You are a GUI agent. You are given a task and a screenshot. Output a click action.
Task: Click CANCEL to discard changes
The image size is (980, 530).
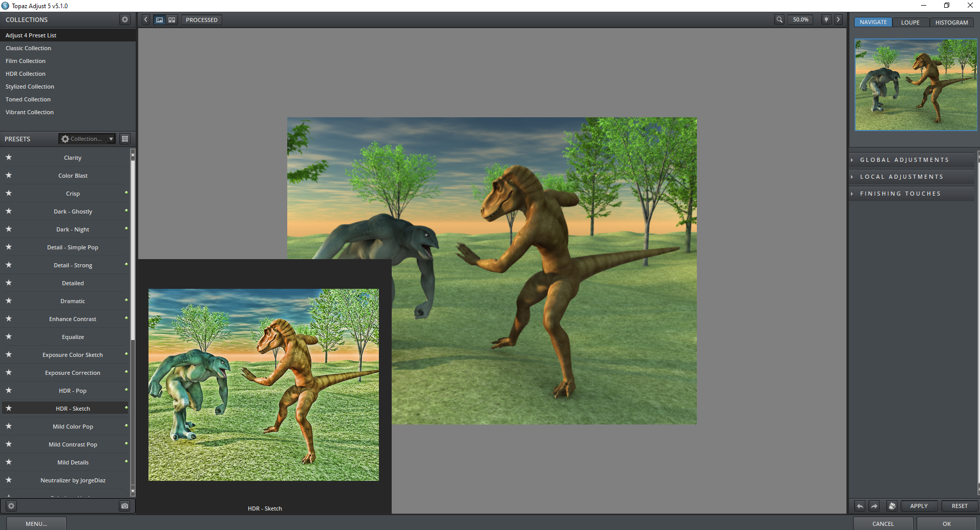883,524
